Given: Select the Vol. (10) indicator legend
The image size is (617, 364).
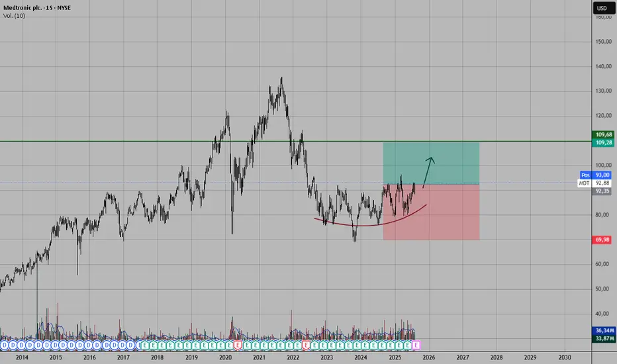Looking at the screenshot, I should [x=14, y=16].
